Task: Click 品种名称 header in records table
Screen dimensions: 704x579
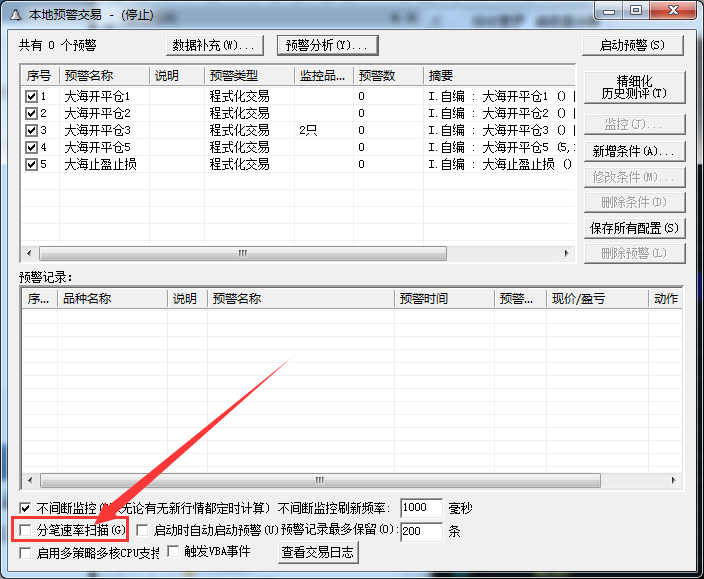Action: 112,298
